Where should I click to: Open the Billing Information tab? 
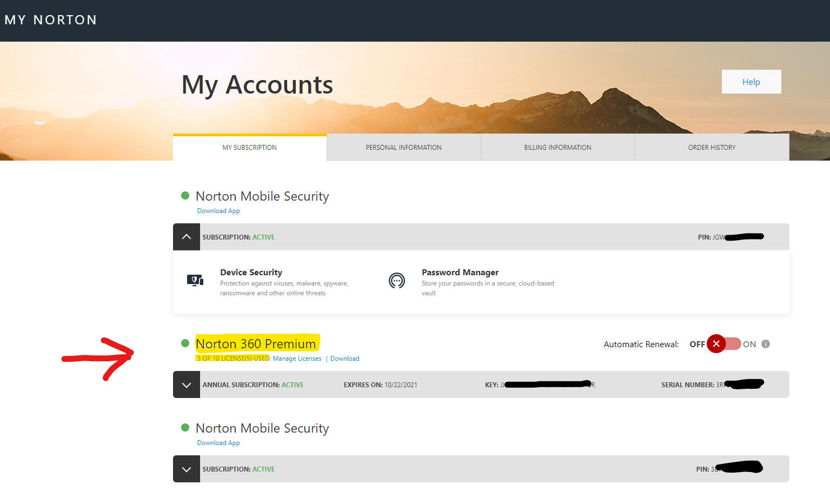tap(557, 147)
